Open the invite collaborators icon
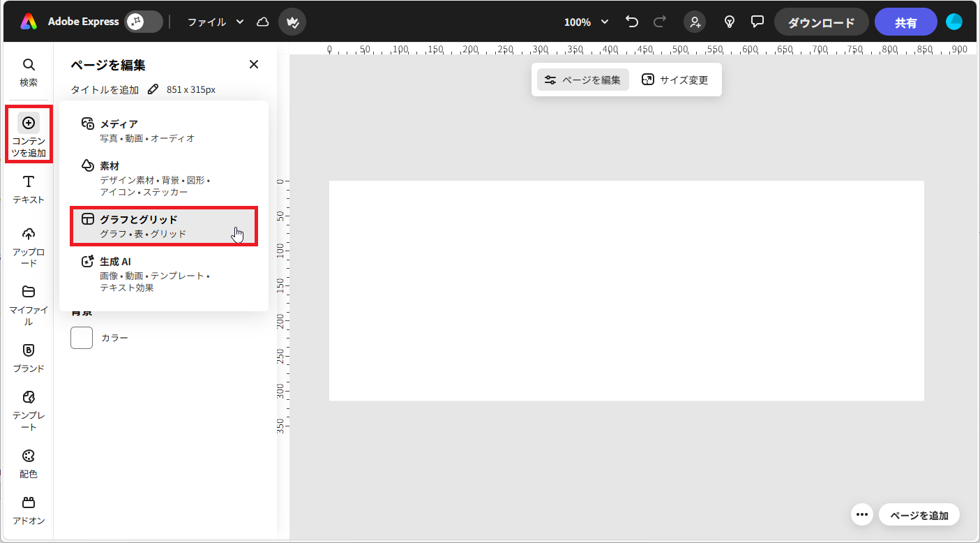 pos(694,22)
